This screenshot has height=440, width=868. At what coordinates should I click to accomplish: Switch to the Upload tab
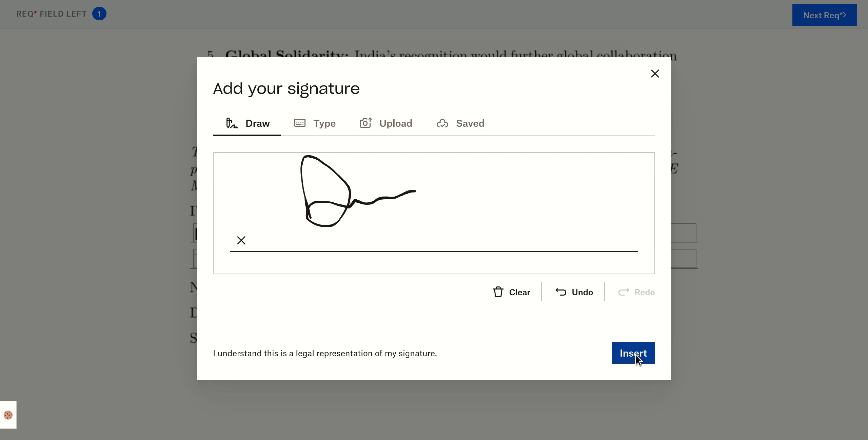386,123
